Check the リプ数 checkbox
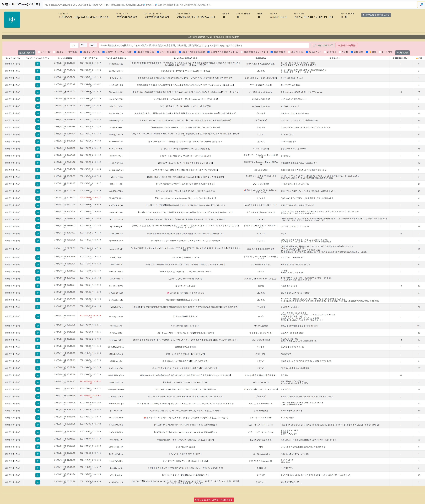This screenshot has width=425, height=504. 340,52
